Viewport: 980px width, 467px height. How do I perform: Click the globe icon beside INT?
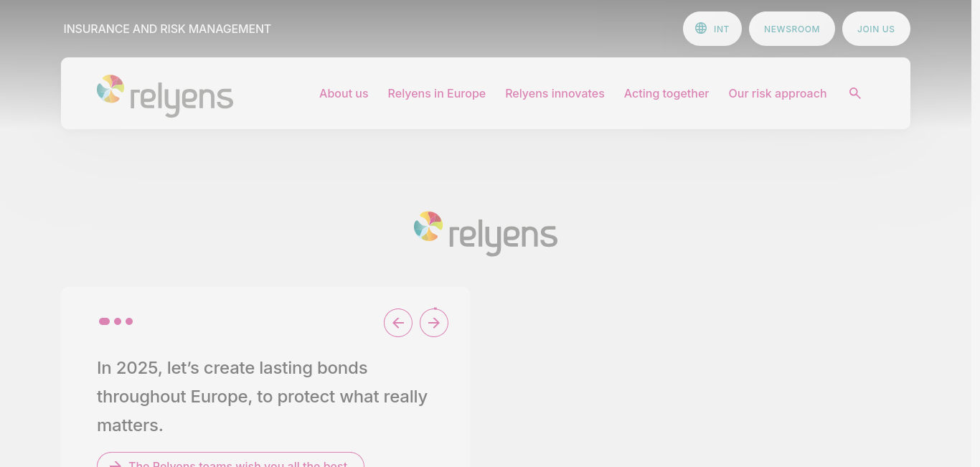coord(701,29)
